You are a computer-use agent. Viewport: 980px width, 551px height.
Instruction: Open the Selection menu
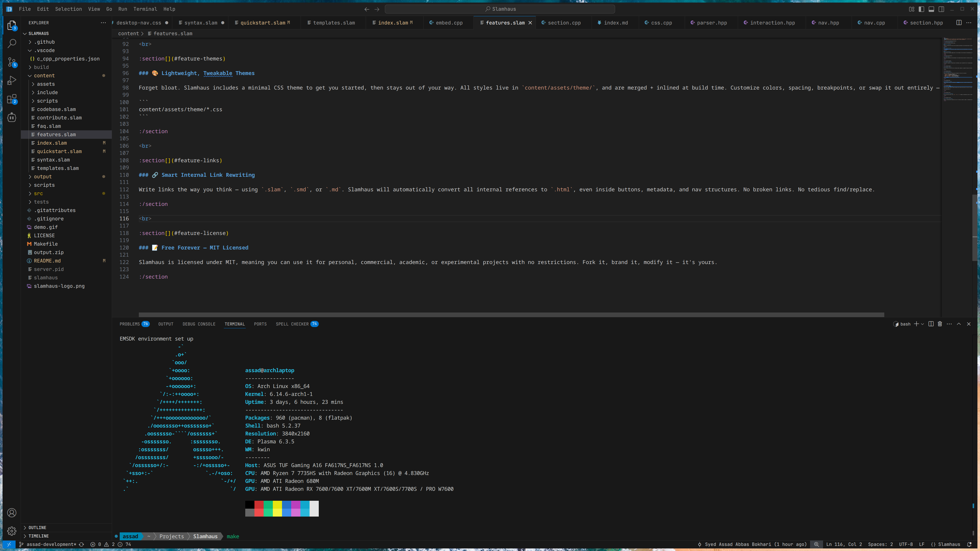[68, 9]
